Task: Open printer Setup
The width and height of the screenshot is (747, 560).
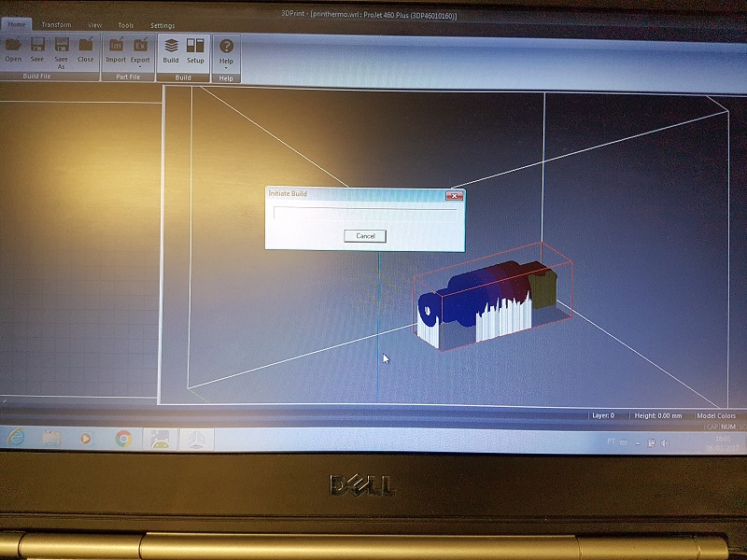Action: [195, 51]
